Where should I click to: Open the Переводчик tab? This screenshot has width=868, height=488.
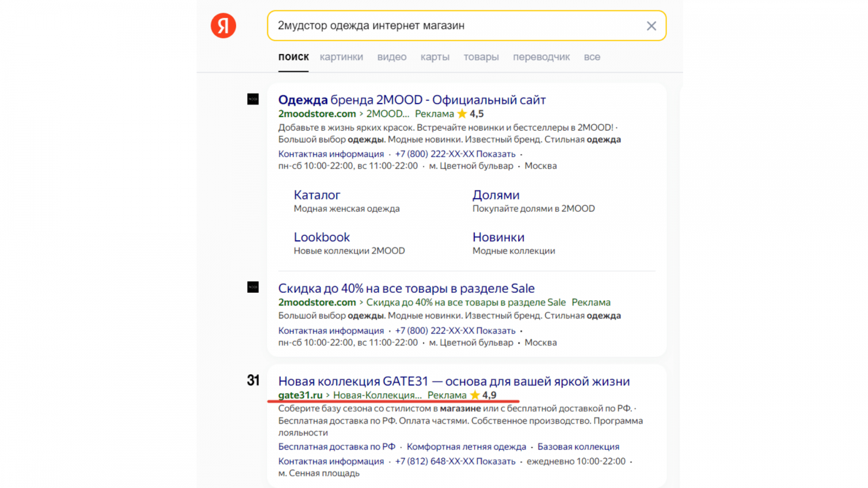click(541, 57)
